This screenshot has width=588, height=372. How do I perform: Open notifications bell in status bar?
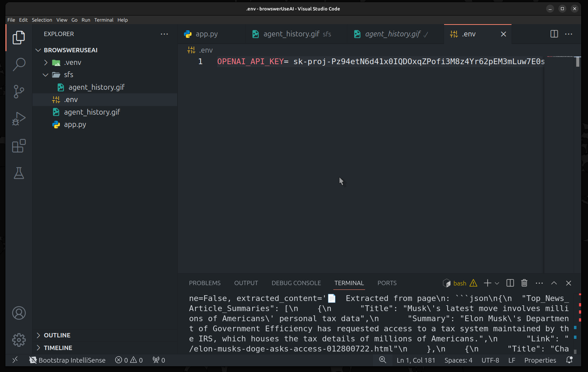pyautogui.click(x=570, y=360)
